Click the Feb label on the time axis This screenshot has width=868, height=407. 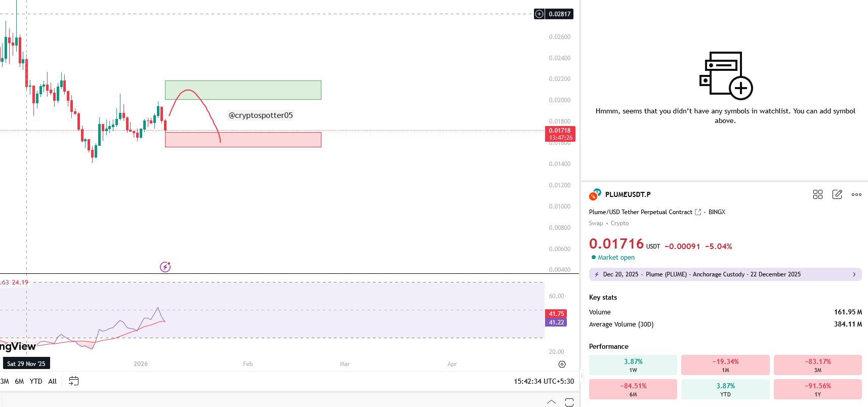[247, 364]
